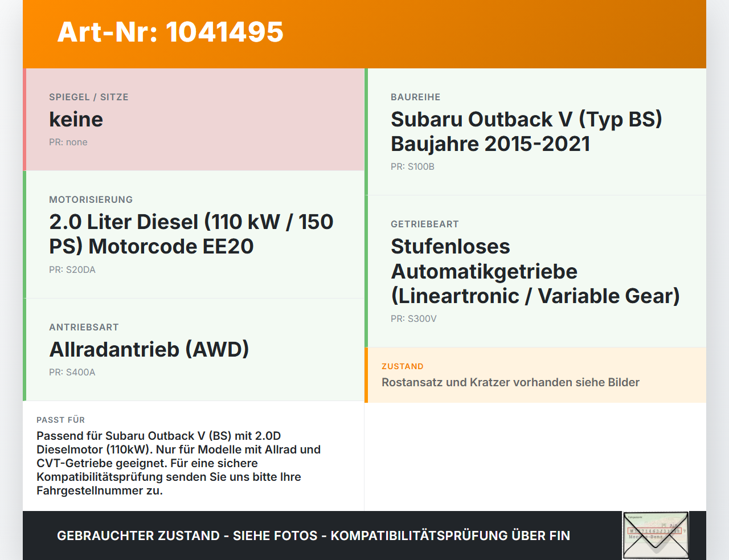Click the paragraph beginning "Passend für Subaru Outback V"
Screen dimensions: 729x560
[x=179, y=463]
